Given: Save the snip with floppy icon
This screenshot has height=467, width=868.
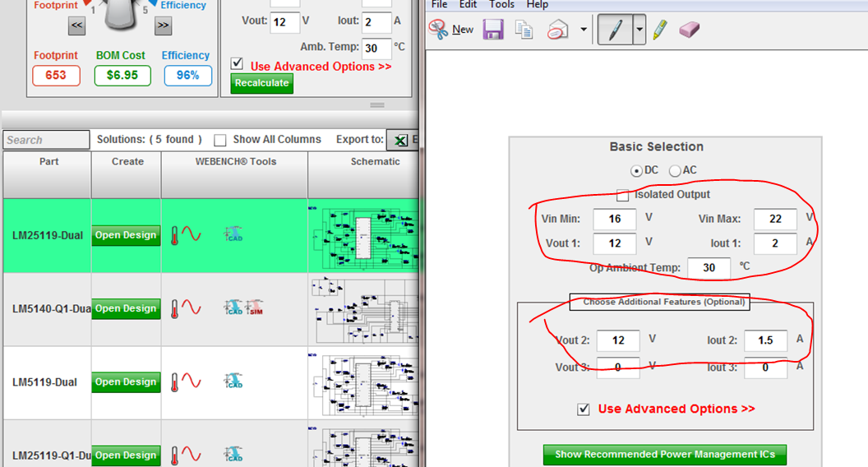Looking at the screenshot, I should [492, 30].
